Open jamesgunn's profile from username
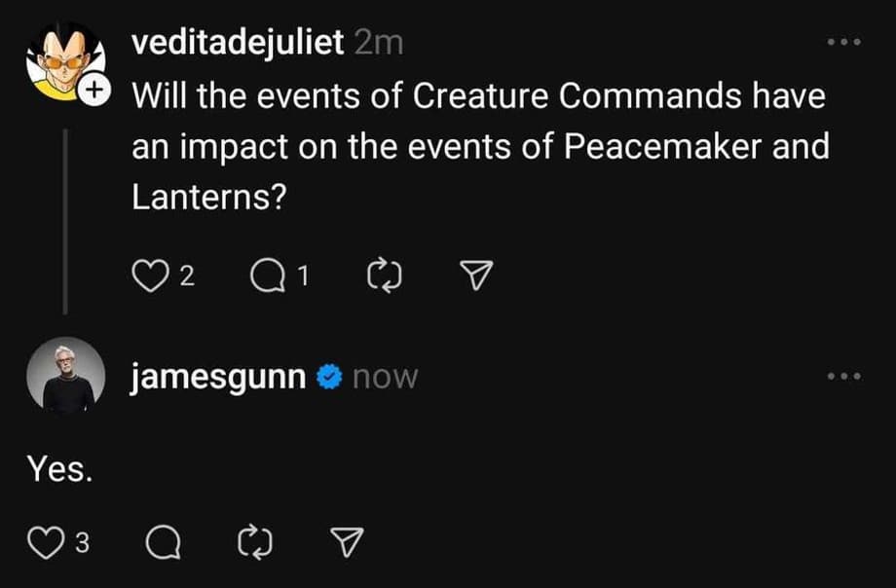This screenshot has width=896, height=588. point(219,377)
